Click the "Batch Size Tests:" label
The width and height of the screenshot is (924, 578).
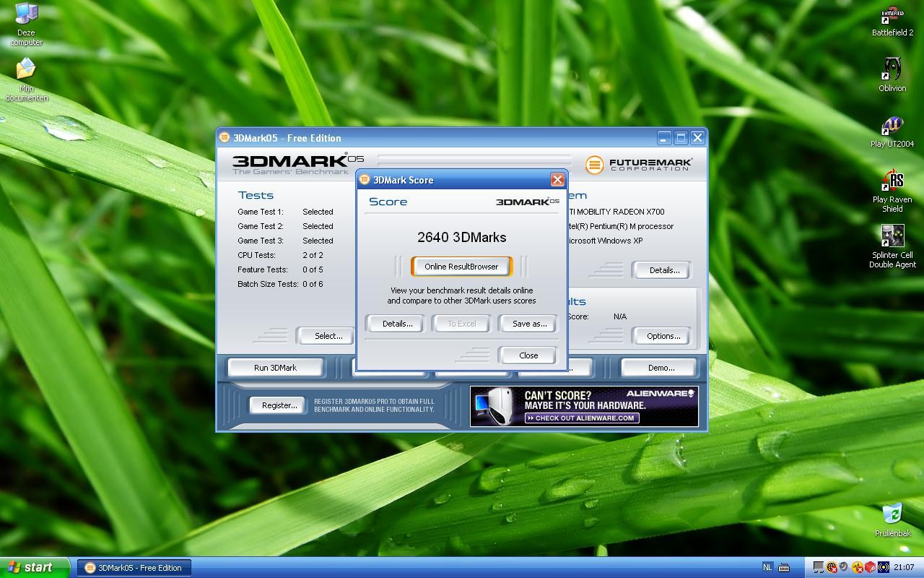(x=268, y=284)
